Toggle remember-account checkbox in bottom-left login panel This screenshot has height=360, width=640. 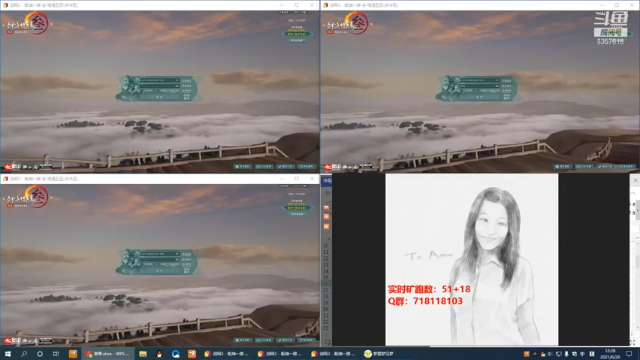click(142, 264)
